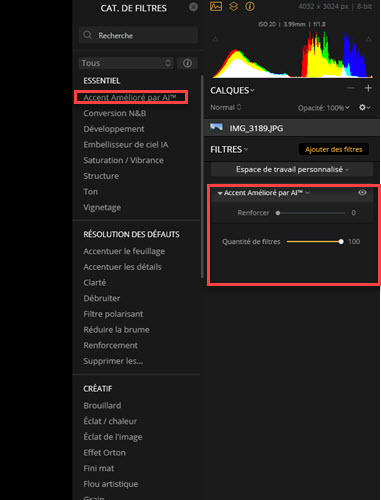Click the IMG_3189.JPG layer name

[x=256, y=128]
